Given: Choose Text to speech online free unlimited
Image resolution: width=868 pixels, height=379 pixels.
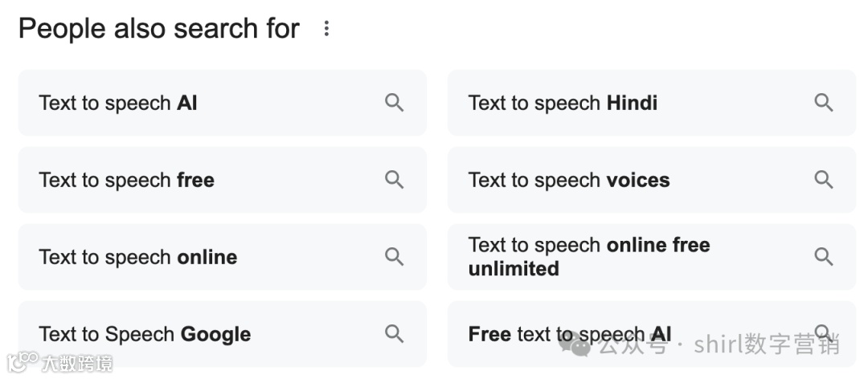Looking at the screenshot, I should 589,257.
